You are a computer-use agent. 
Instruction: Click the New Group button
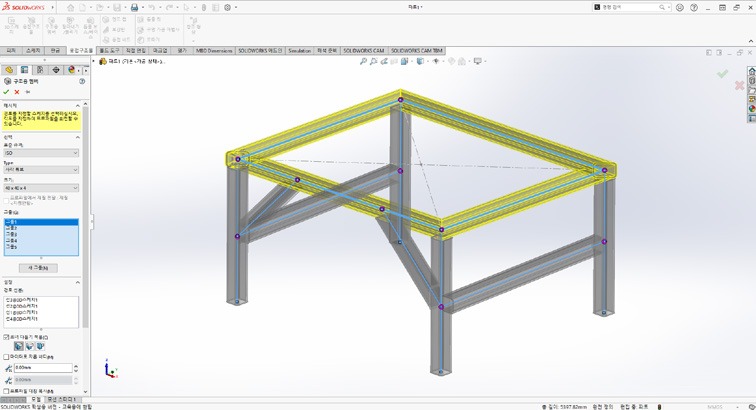pyautogui.click(x=40, y=267)
